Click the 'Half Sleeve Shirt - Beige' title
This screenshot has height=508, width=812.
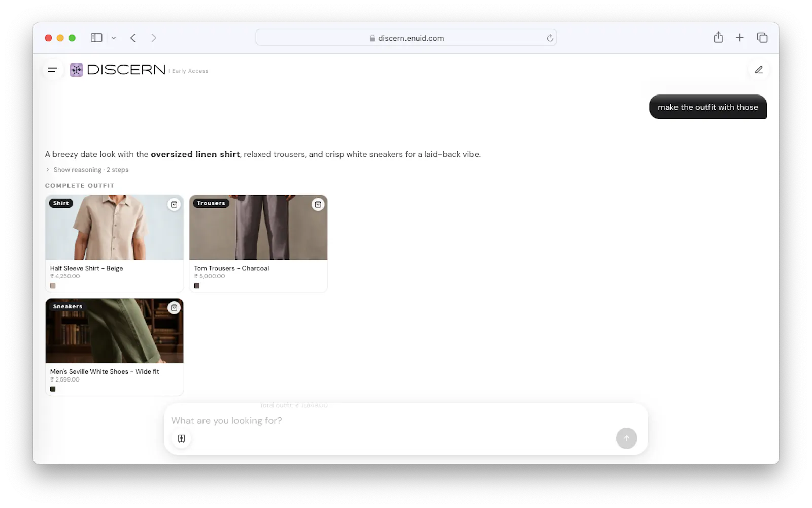coord(86,268)
